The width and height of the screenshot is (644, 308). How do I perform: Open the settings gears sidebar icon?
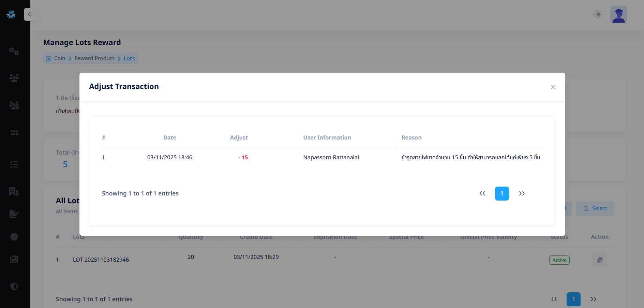(14, 51)
